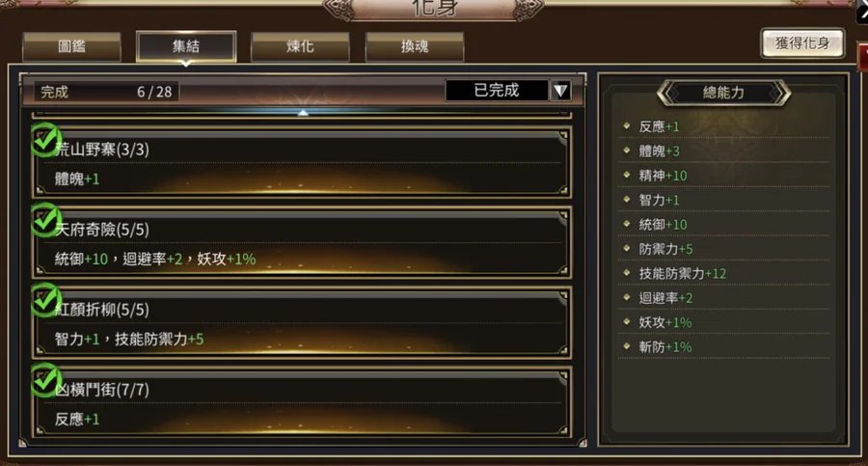Click the diamond bullet beside 斬防+1%
Image resolution: width=868 pixels, height=466 pixels.
(x=627, y=346)
